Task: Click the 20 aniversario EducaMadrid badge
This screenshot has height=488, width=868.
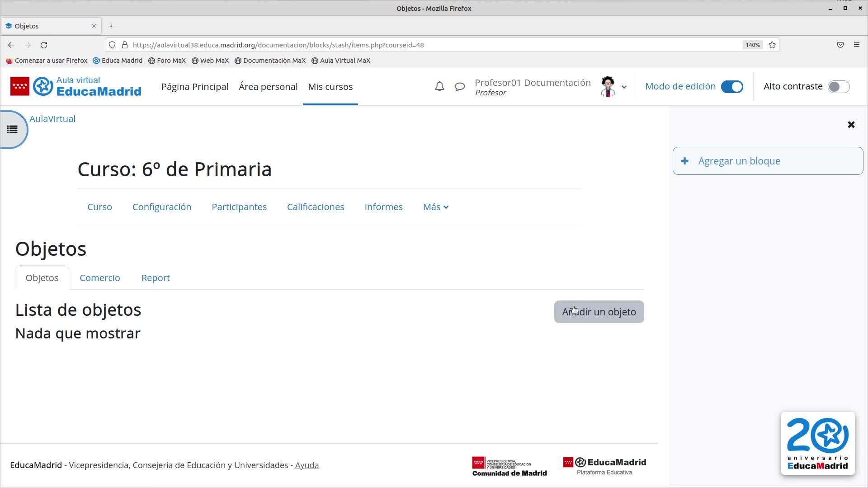Action: point(817,443)
